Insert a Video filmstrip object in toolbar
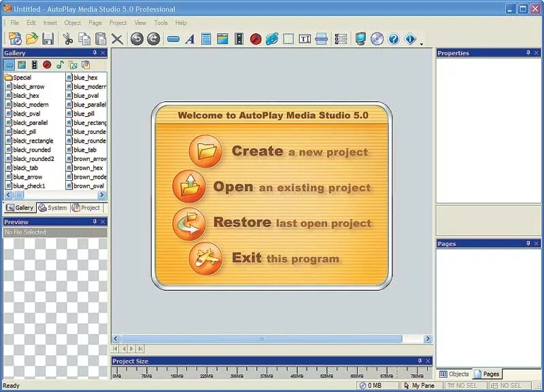 pos(239,39)
